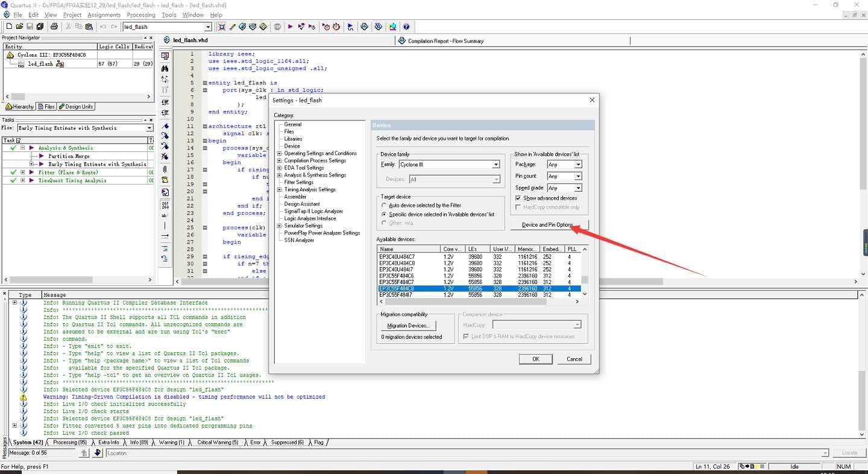This screenshot has height=474, width=868.
Task: Click the blue Help question mark icon
Action: tap(406, 27)
